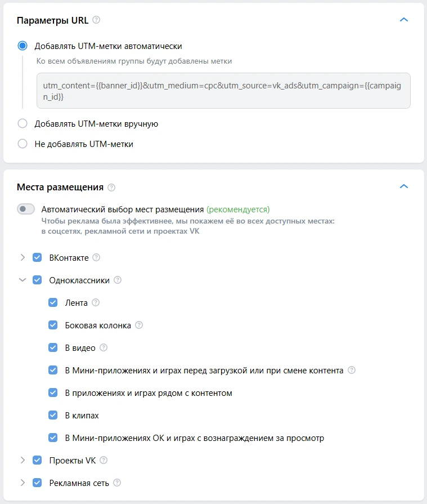Click help icon next to В видео

(104, 347)
